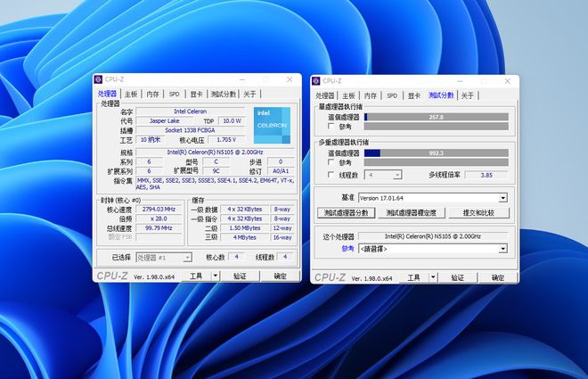
Task: Click 验证 button in right window
Action: (x=458, y=277)
